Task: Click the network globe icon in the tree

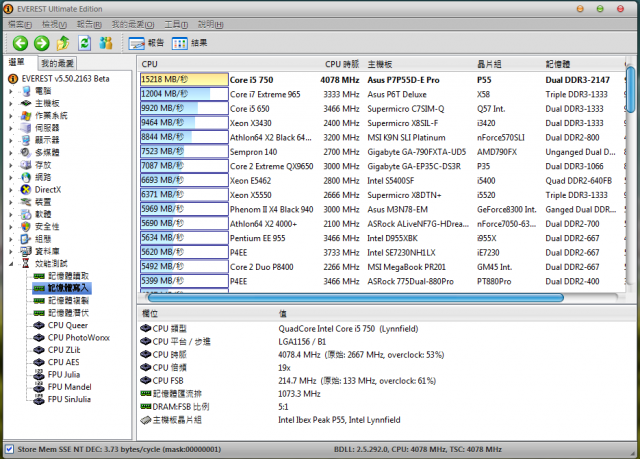Action: 26,177
